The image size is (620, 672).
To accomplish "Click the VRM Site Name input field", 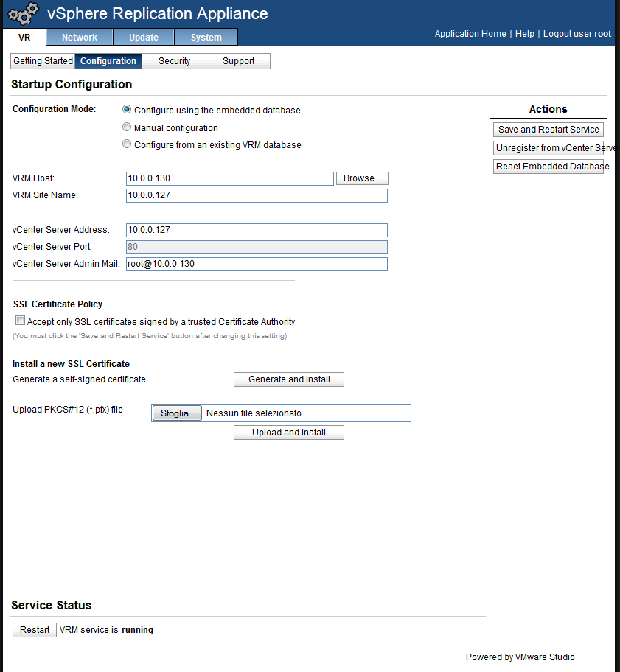I will click(255, 195).
